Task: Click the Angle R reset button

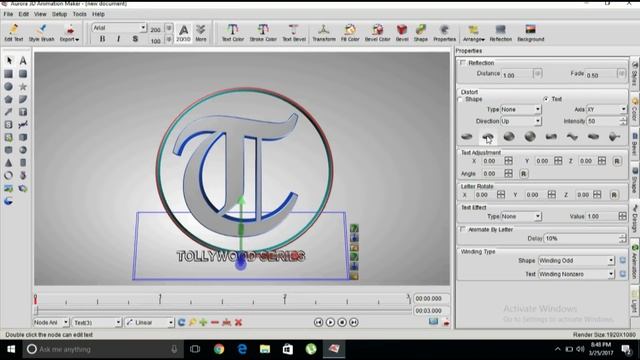Action: (x=523, y=174)
